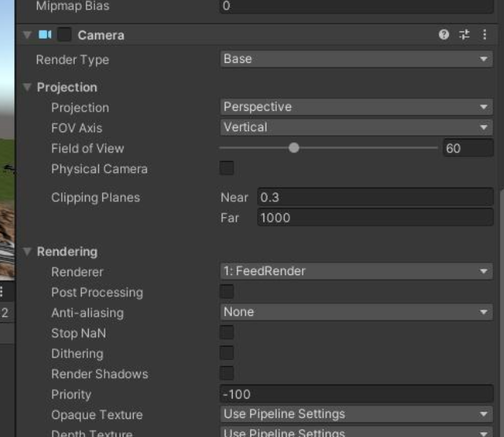Change the FOV Axis dropdown
The height and width of the screenshot is (437, 504).
coord(356,127)
